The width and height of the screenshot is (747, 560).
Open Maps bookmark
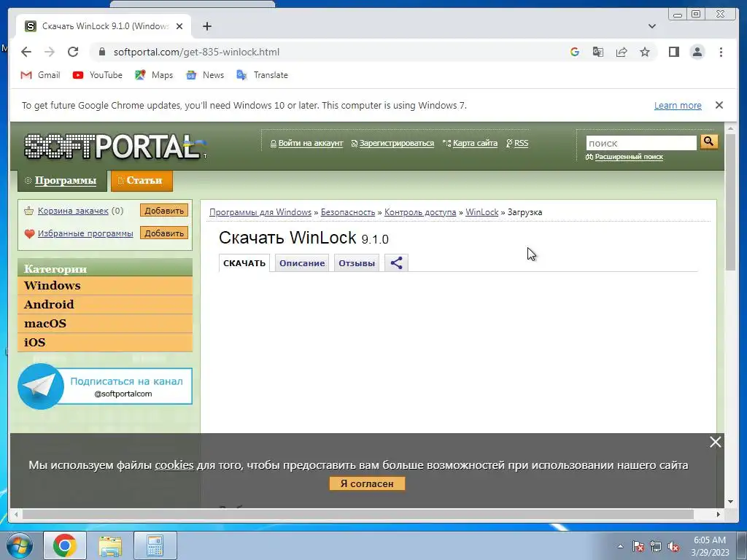pos(154,75)
